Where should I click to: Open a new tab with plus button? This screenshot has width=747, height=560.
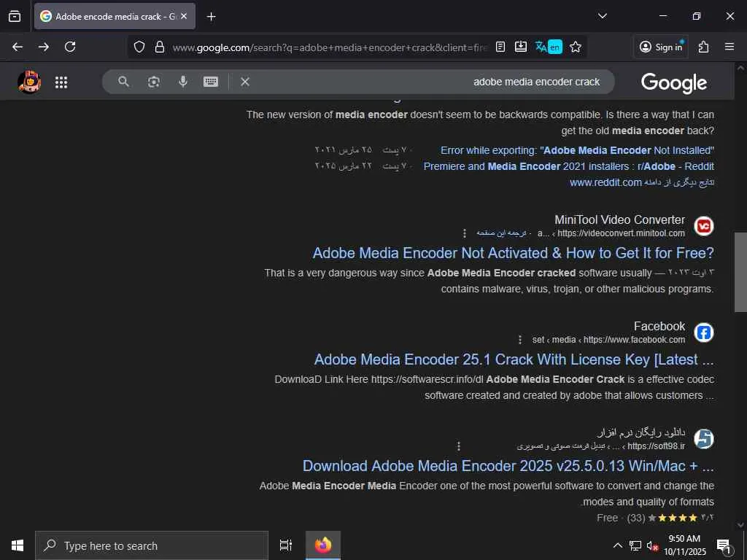(x=211, y=17)
